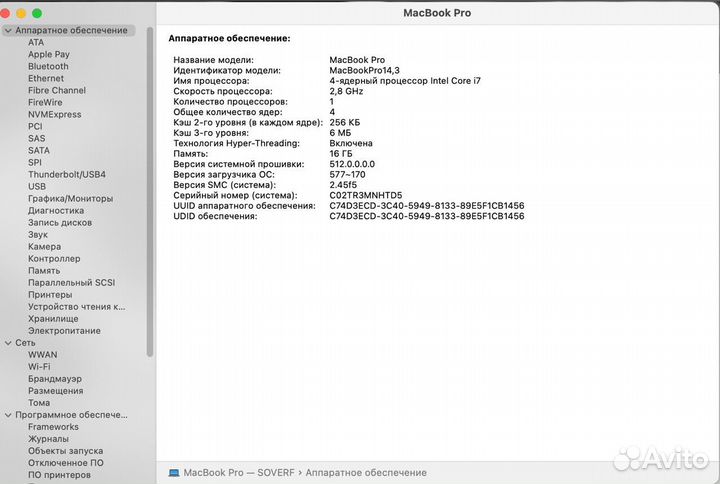Open the FireWire entry
Image resolution: width=720 pixels, height=484 pixels.
[x=45, y=102]
